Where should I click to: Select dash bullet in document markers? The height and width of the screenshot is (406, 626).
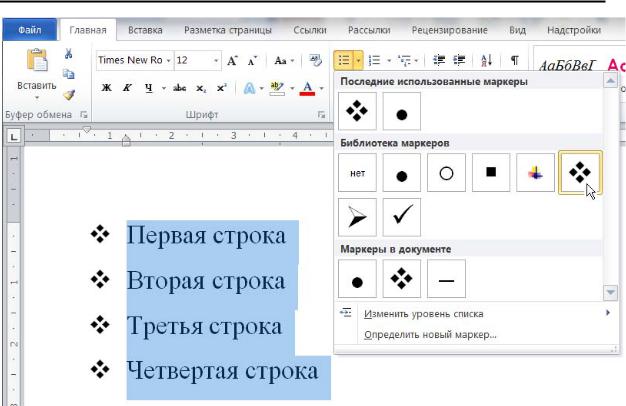click(x=446, y=279)
